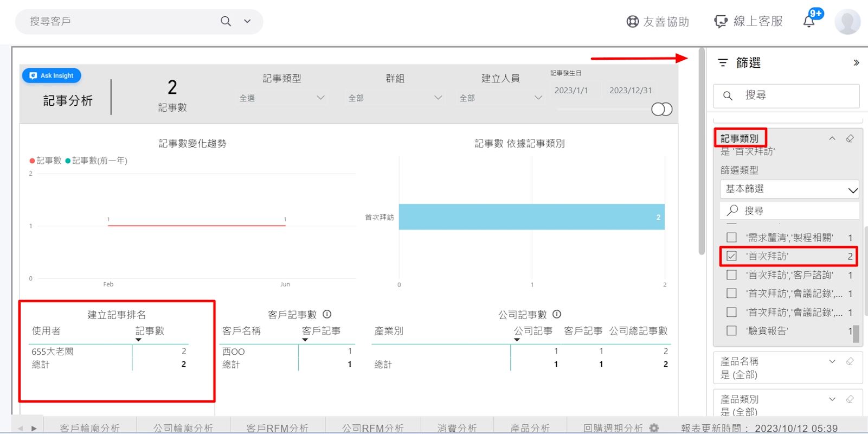Collapse the 篩選 pane with double chevron
This screenshot has width=868, height=434.
click(x=856, y=63)
